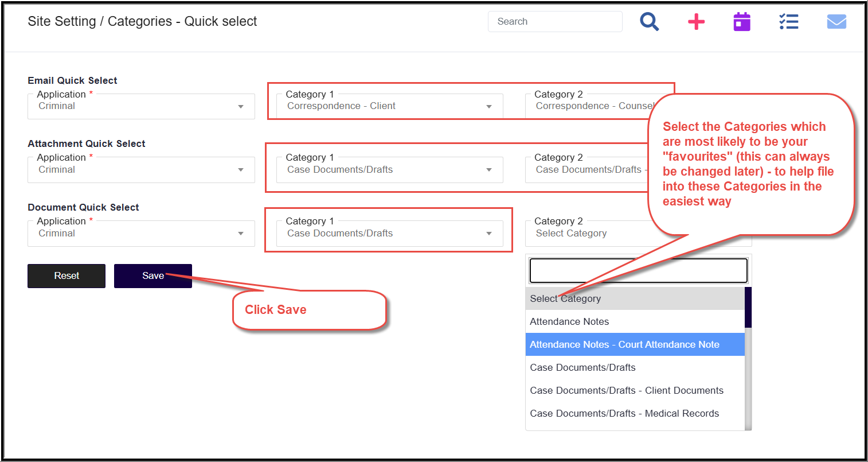Screen dimensions: 868x462
Task: Click the Reset button
Action: coord(67,276)
